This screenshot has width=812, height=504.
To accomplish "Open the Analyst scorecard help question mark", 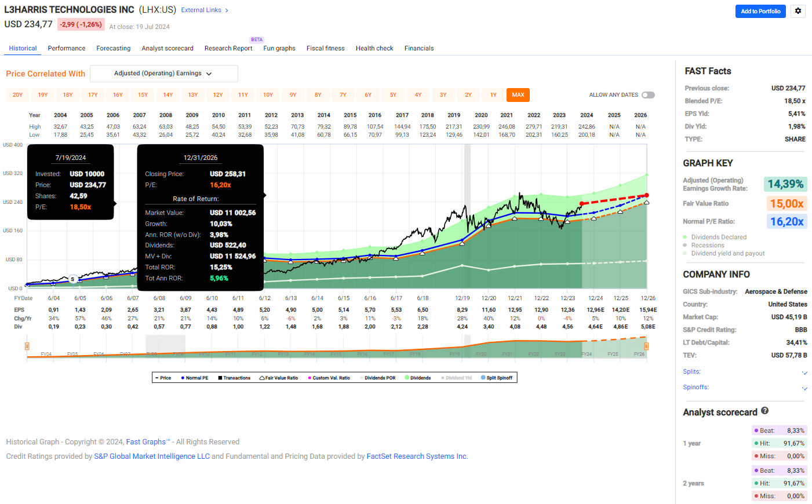I will coord(765,411).
